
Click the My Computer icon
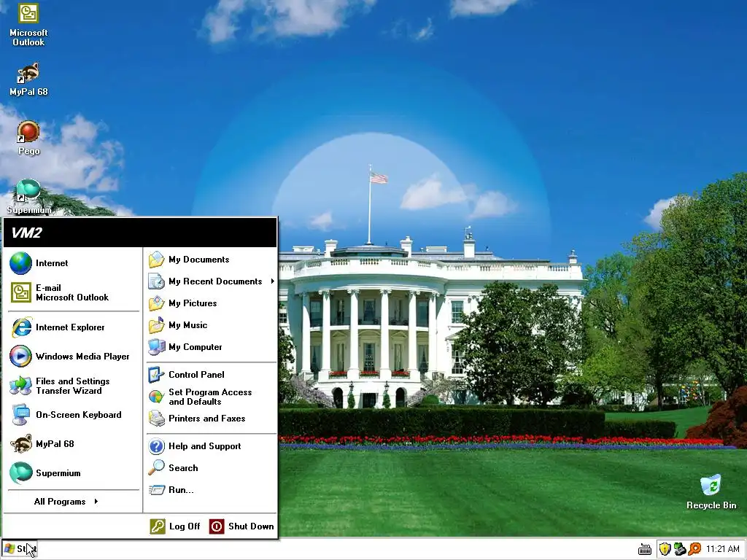coord(156,347)
